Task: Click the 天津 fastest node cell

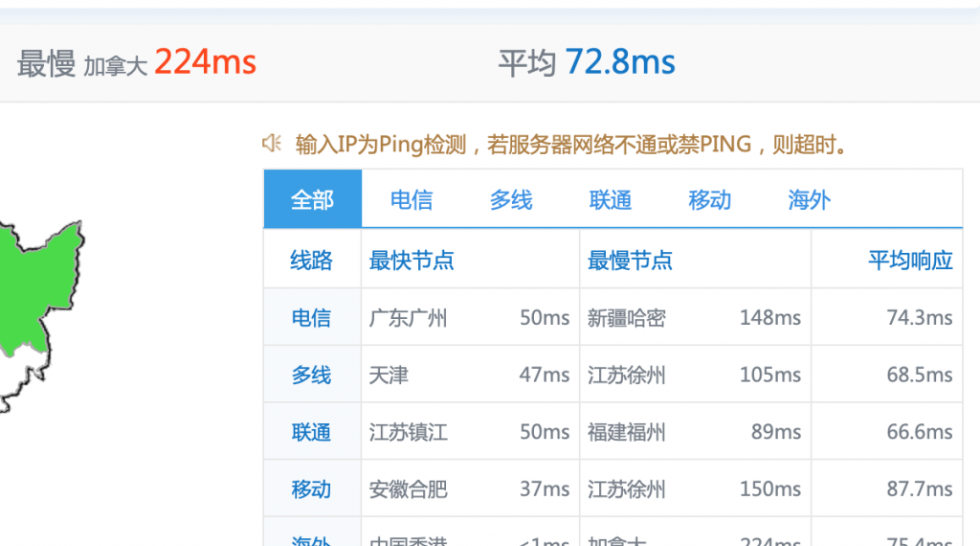Action: (x=389, y=375)
